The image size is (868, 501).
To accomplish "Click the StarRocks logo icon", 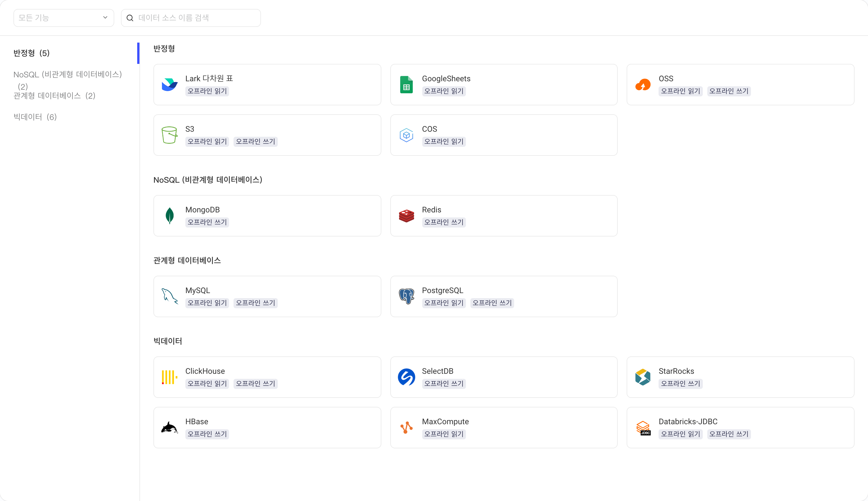I will coord(643,377).
